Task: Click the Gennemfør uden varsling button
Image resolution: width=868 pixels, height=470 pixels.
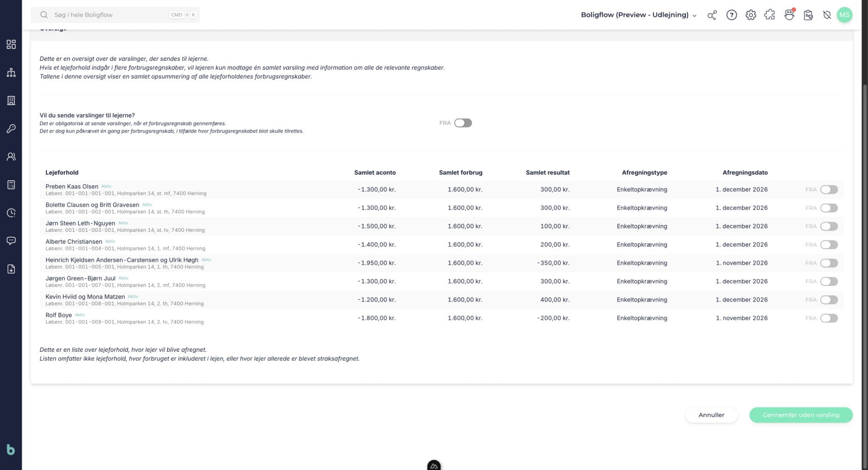Action: click(x=801, y=415)
